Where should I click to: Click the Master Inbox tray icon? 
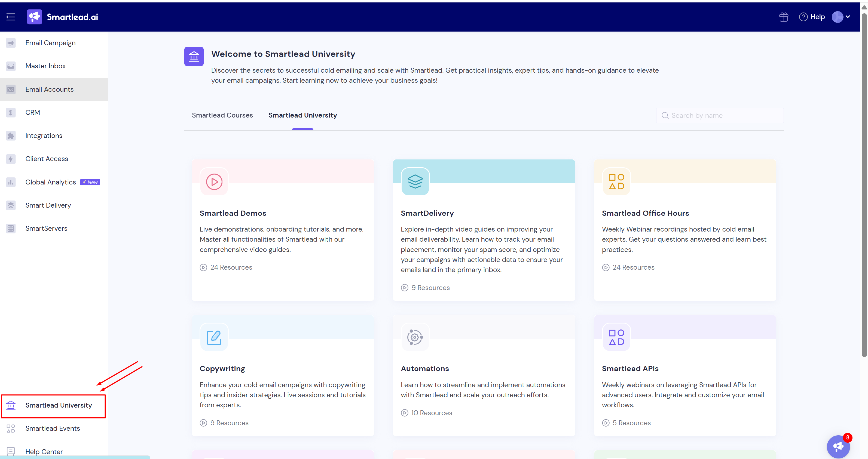click(11, 66)
